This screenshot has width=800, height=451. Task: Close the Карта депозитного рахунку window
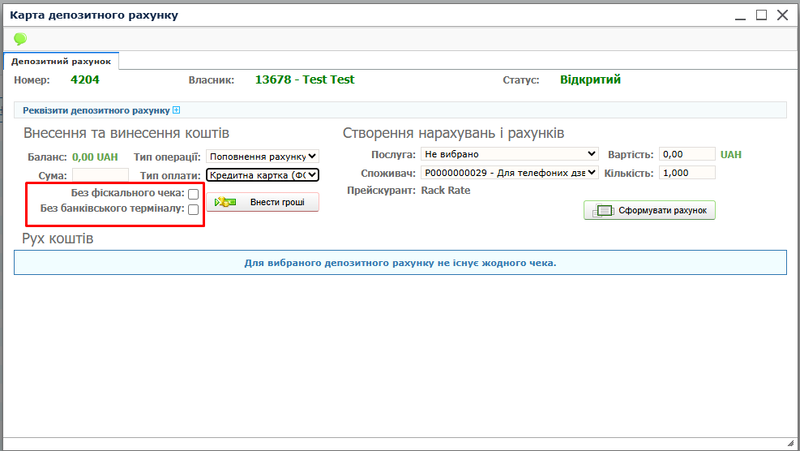coord(783,16)
